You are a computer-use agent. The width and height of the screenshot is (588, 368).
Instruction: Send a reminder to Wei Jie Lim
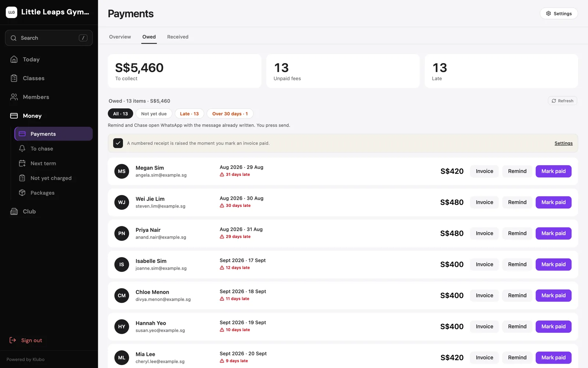pyautogui.click(x=517, y=202)
